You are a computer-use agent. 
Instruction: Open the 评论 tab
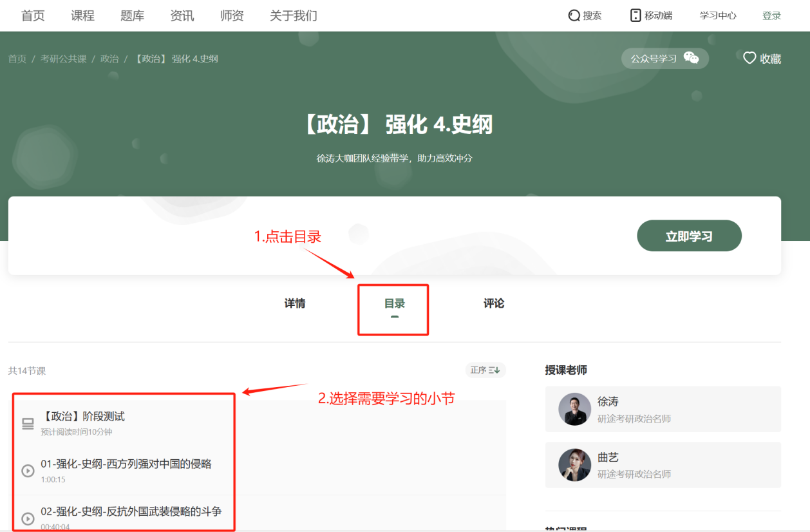coord(494,303)
